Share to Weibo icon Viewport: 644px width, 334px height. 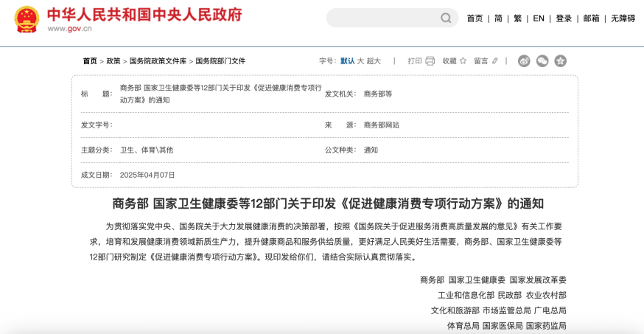(524, 61)
